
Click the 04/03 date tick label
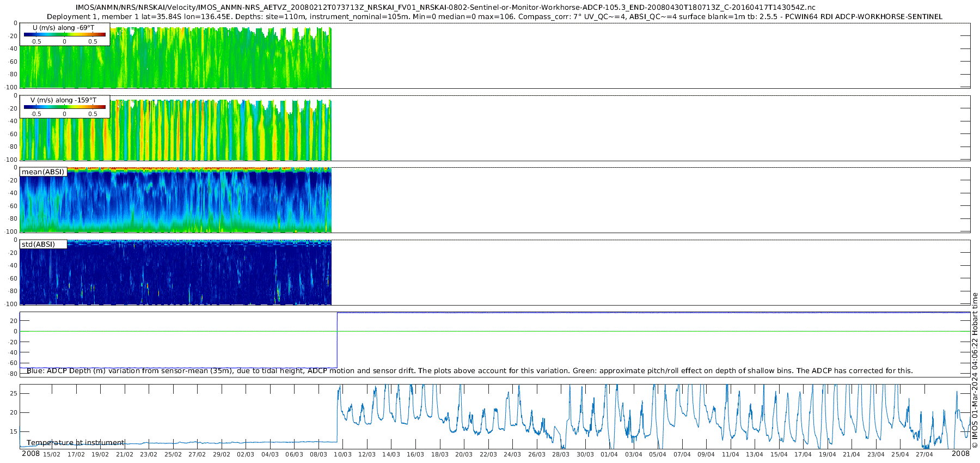[x=270, y=454]
